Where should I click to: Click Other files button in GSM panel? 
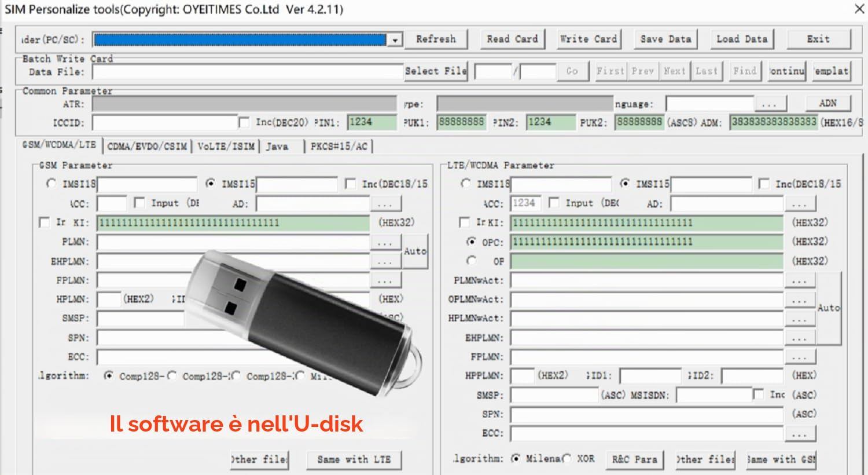click(259, 459)
